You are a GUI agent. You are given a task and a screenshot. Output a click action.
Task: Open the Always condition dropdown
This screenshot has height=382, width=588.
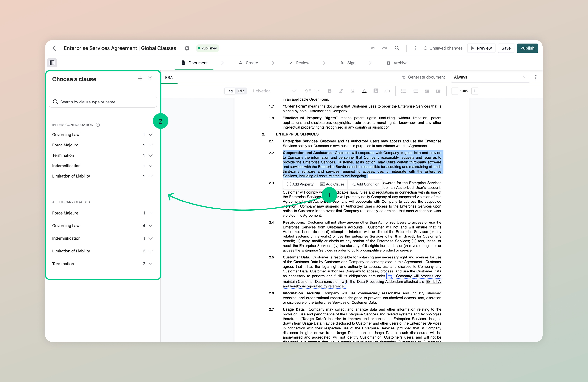pyautogui.click(x=490, y=77)
